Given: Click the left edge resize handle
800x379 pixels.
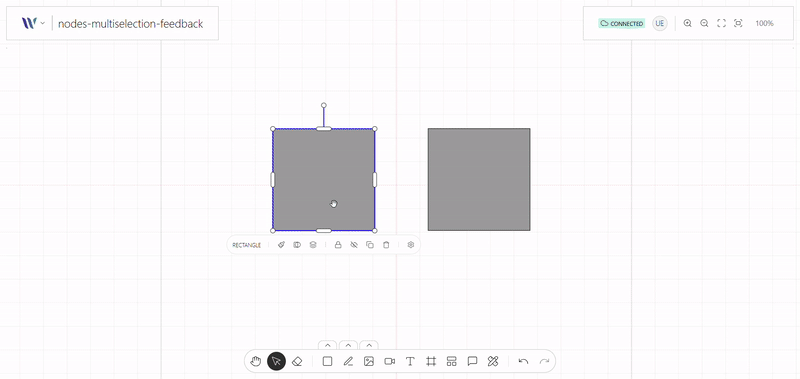Looking at the screenshot, I should 272,180.
